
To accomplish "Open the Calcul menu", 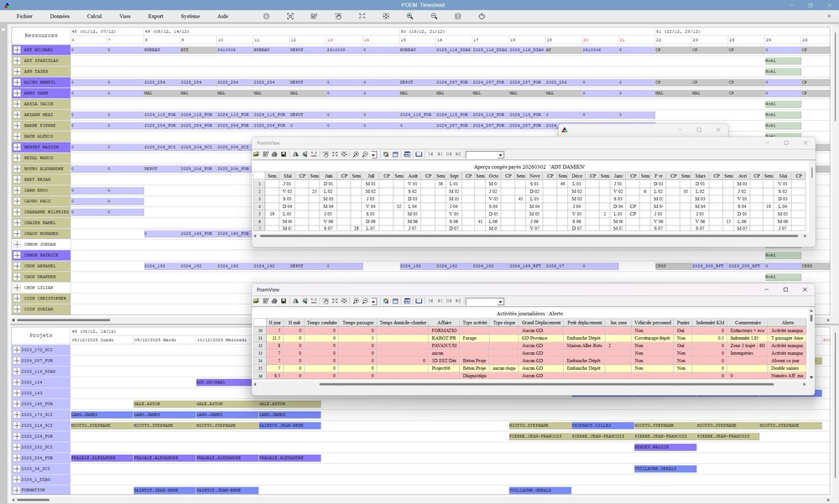I will tap(94, 16).
